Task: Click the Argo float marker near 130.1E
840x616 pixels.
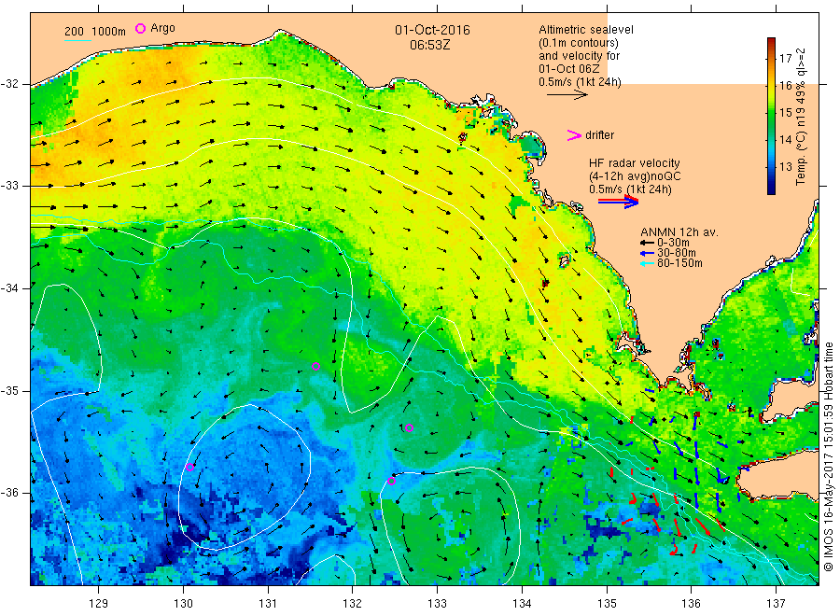Action: 189,467
